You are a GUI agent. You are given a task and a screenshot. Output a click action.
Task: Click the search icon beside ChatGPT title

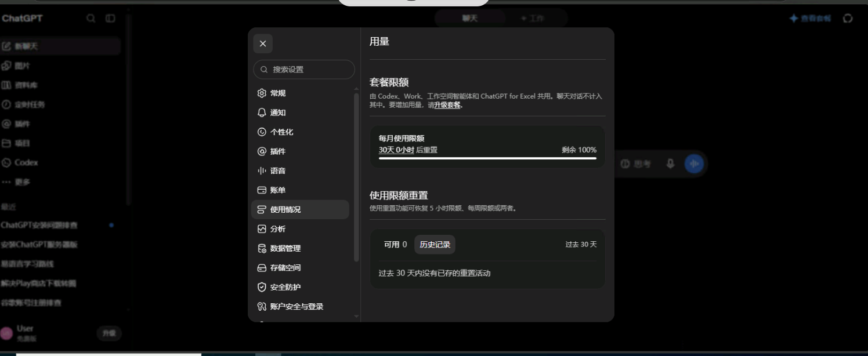pyautogui.click(x=91, y=19)
